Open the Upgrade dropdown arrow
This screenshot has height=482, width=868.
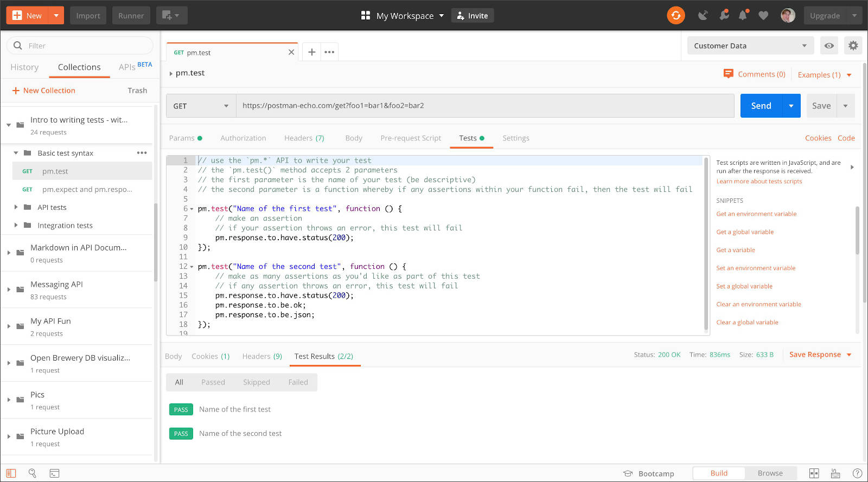coord(854,15)
